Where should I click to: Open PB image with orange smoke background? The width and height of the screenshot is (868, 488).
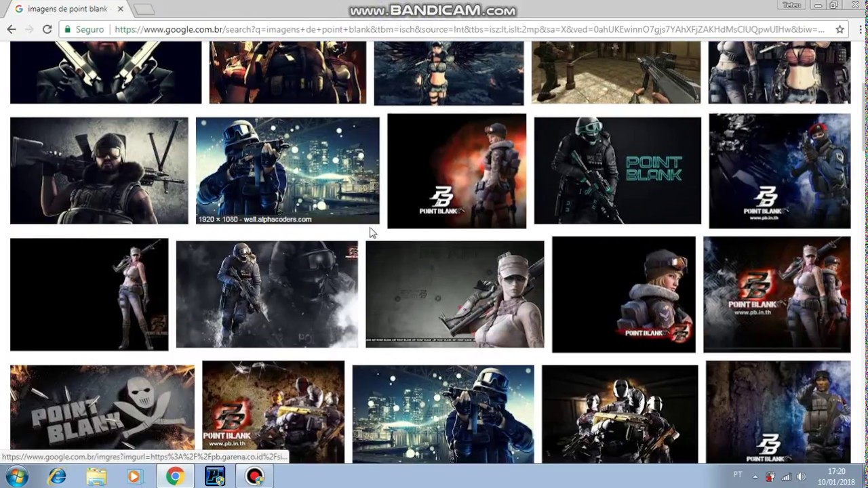pos(456,171)
